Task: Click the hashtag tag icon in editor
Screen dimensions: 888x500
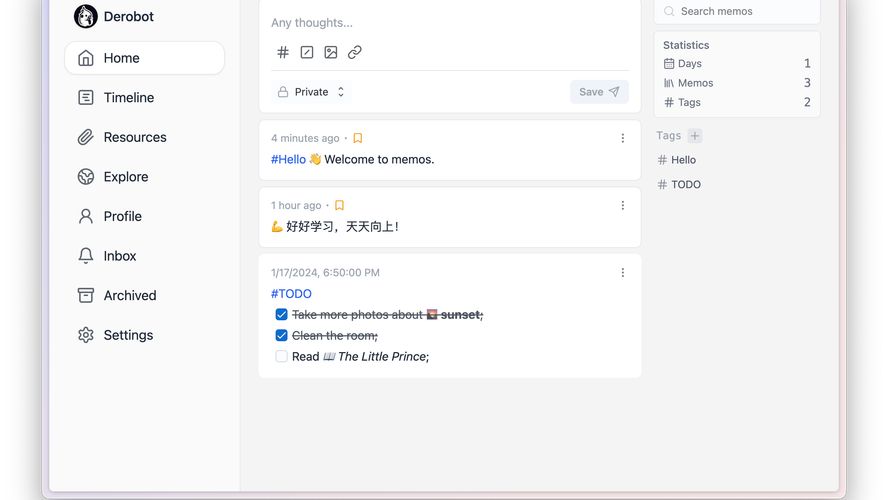Action: click(283, 52)
